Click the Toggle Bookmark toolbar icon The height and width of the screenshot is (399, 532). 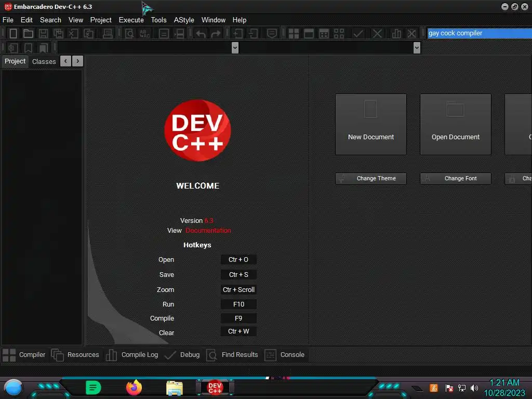28,48
